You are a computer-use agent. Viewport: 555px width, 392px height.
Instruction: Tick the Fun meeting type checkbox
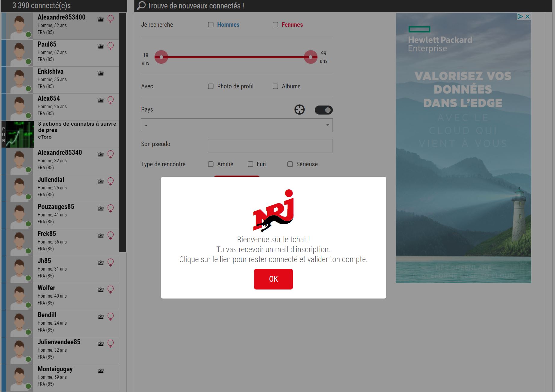click(250, 164)
